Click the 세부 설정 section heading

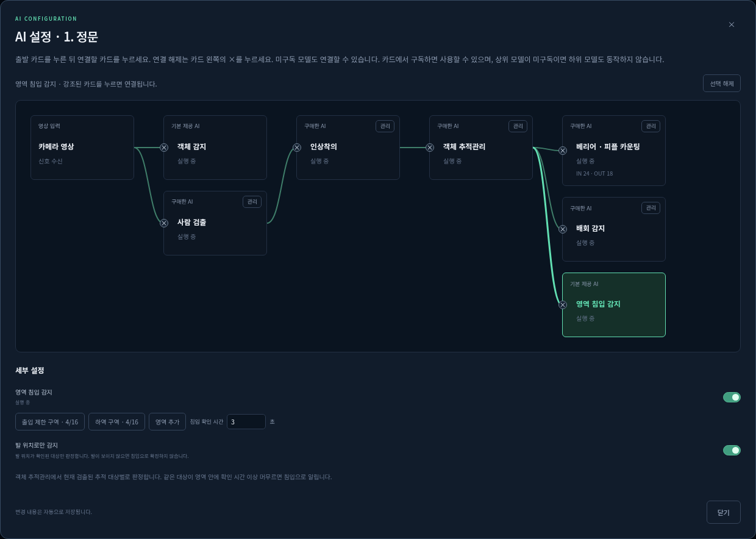[x=30, y=371]
